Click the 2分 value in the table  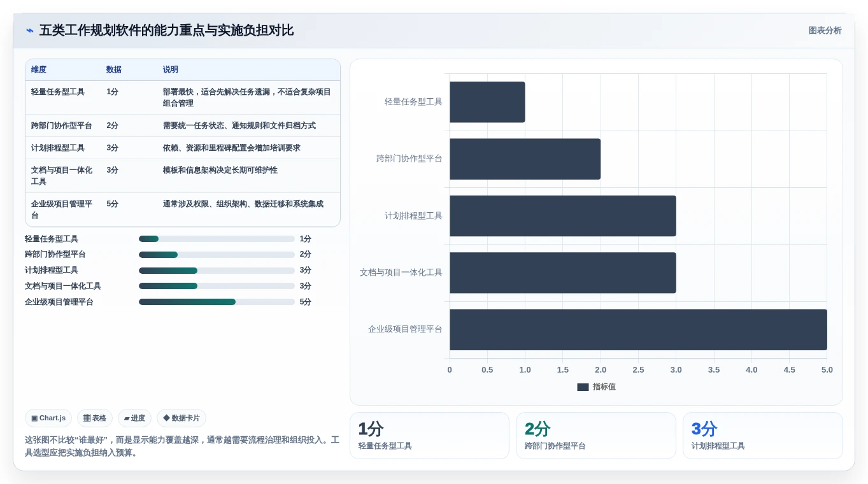(113, 125)
